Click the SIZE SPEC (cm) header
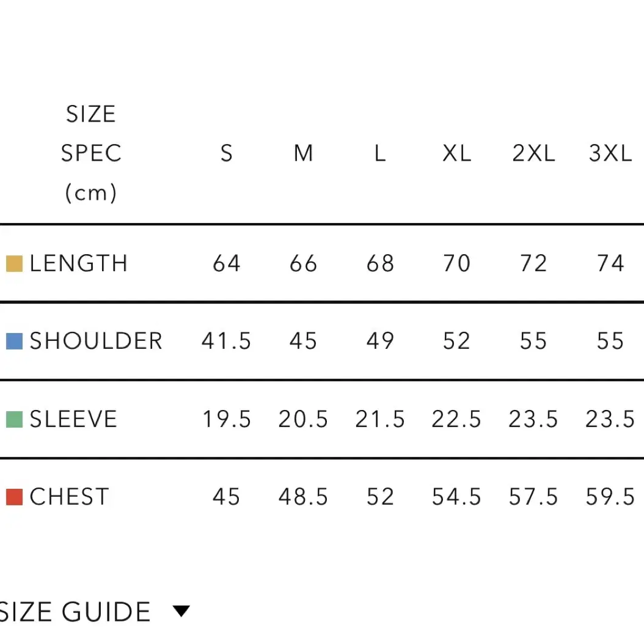644x644 pixels. pos(91,153)
